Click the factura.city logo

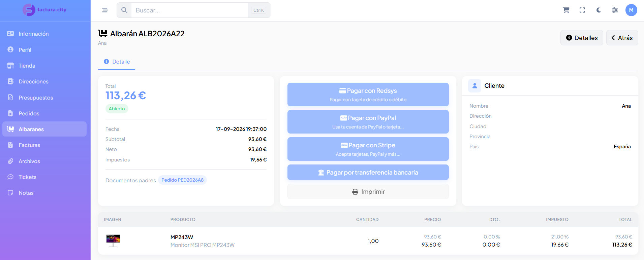[45, 10]
